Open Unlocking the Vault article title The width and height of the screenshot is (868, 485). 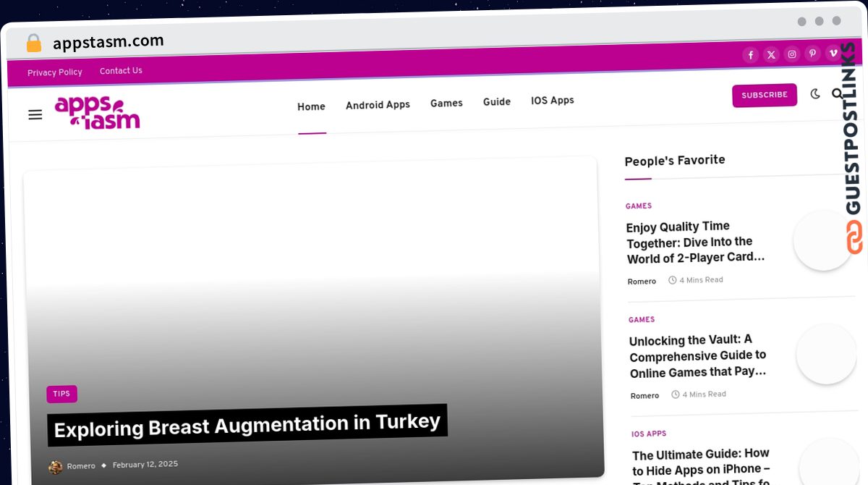tap(698, 355)
